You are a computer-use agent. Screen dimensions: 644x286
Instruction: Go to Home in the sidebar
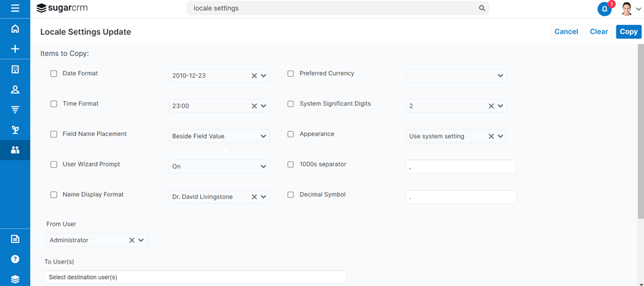pos(15,29)
